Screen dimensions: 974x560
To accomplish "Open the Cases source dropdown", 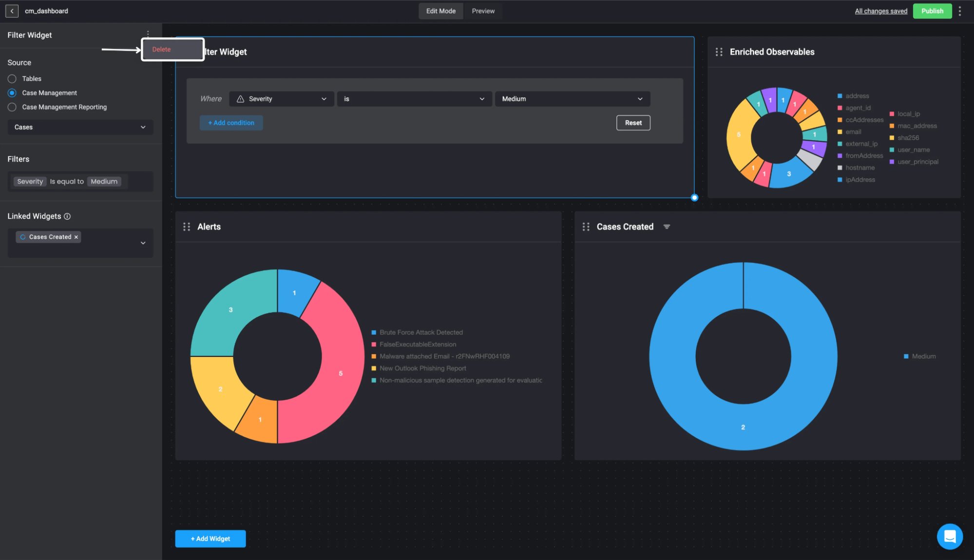I will tap(80, 127).
